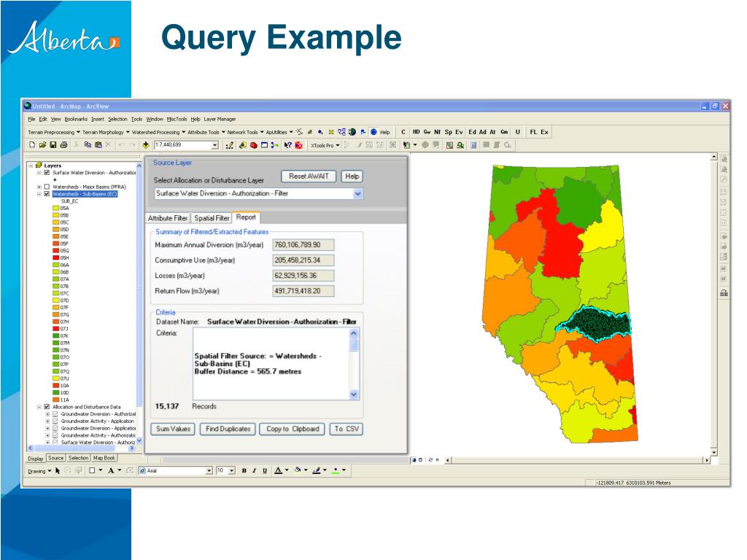This screenshot has width=747, height=560.
Task: Switch to the Map Book tab
Action: pyautogui.click(x=104, y=458)
